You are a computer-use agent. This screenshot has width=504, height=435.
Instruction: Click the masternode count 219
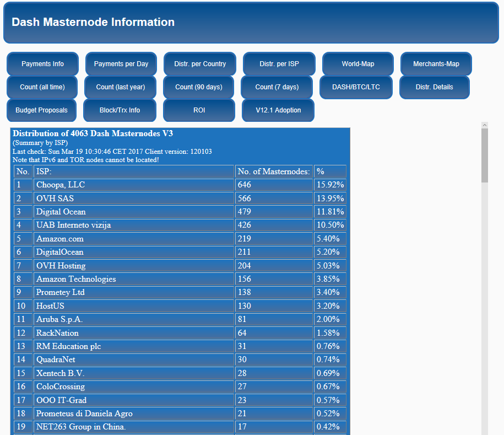click(274, 238)
